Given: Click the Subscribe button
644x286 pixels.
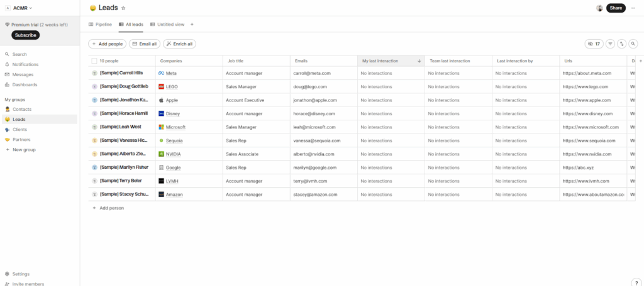Looking at the screenshot, I should click(25, 35).
